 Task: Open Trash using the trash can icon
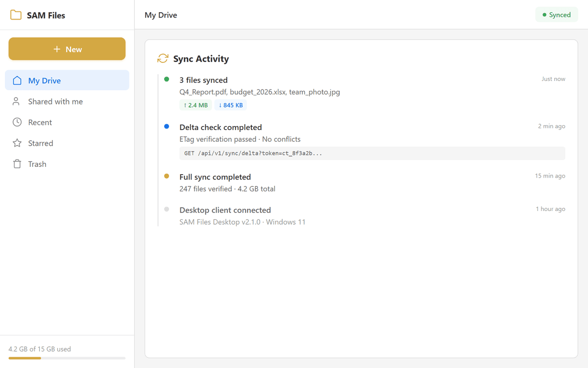[x=17, y=164]
